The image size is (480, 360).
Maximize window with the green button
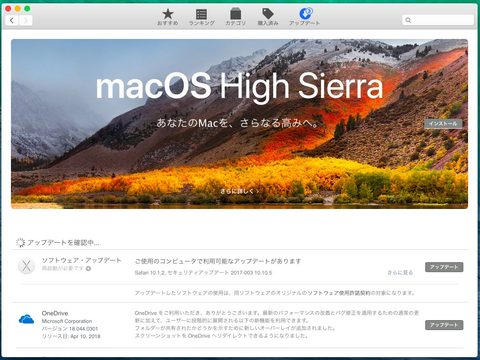27,9
